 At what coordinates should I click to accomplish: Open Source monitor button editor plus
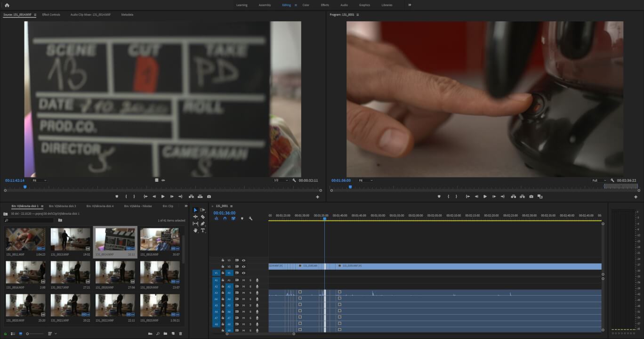click(x=317, y=197)
